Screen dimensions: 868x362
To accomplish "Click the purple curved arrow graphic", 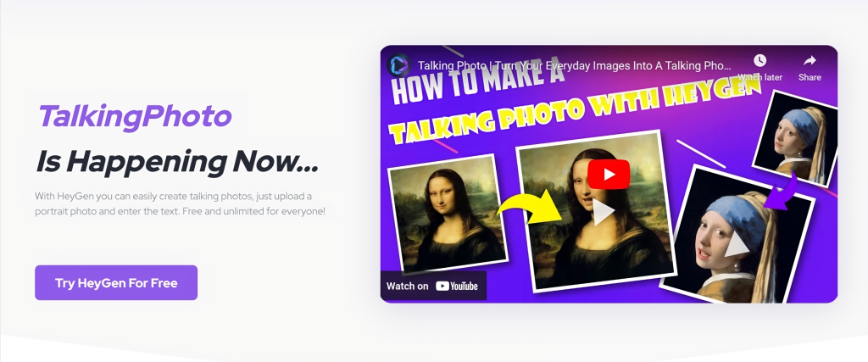I will (x=780, y=192).
